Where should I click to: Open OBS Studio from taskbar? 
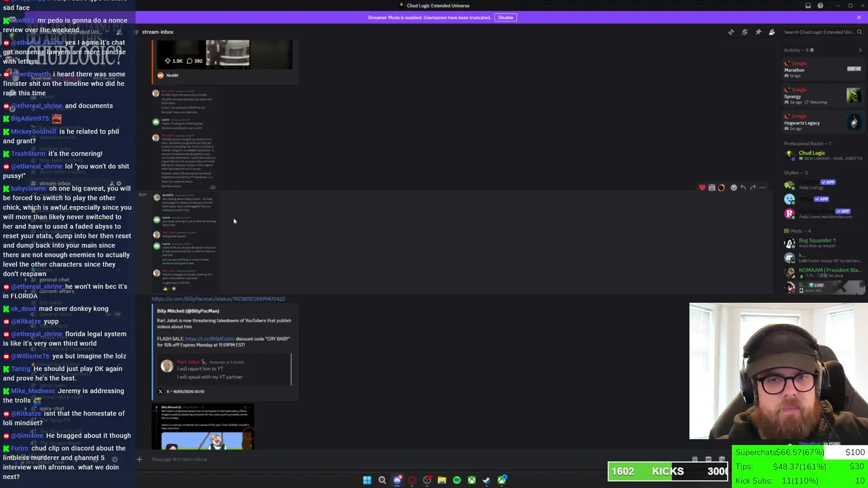pyautogui.click(x=427, y=480)
